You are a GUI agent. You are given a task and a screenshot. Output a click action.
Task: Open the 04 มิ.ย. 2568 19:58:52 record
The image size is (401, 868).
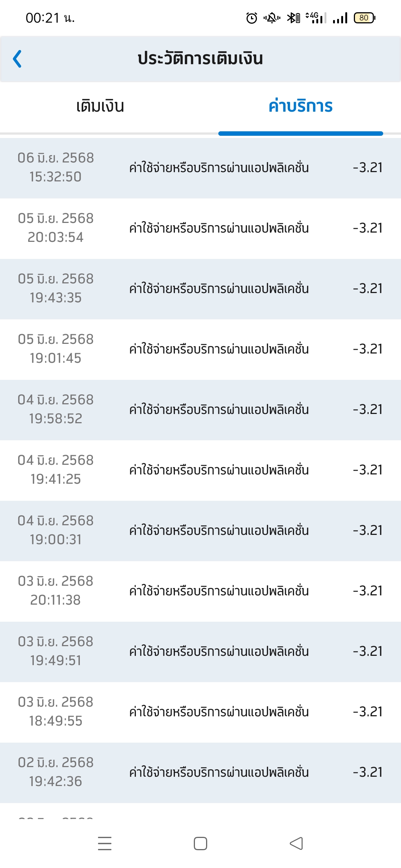[200, 410]
